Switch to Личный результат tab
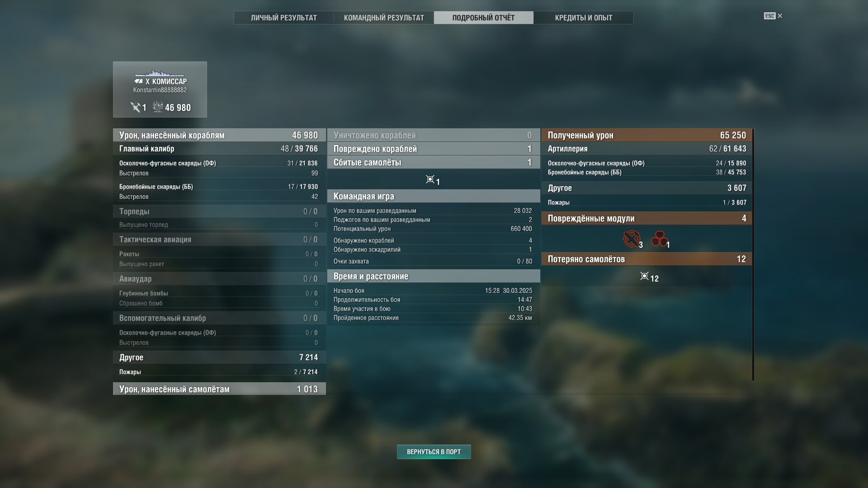This screenshot has height=488, width=868. pyautogui.click(x=284, y=18)
